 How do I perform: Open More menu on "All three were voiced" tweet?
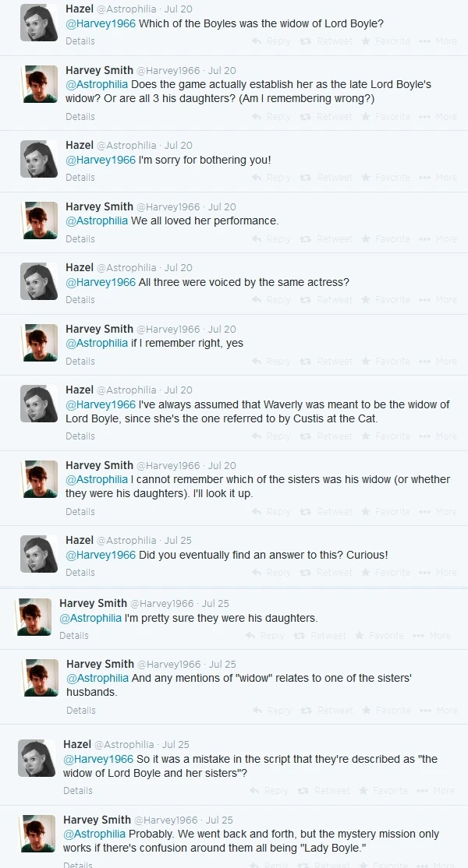coord(438,300)
